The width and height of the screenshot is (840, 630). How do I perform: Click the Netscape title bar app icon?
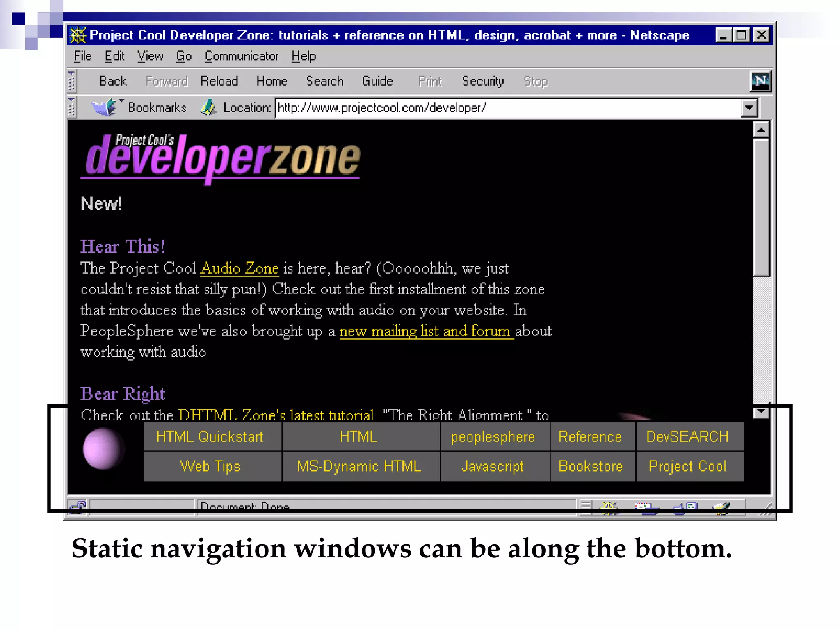coord(78,35)
